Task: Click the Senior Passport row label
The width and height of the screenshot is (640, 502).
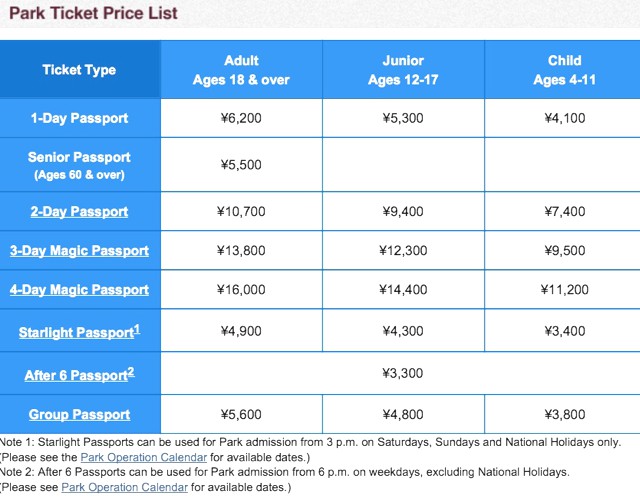Action: (x=79, y=165)
